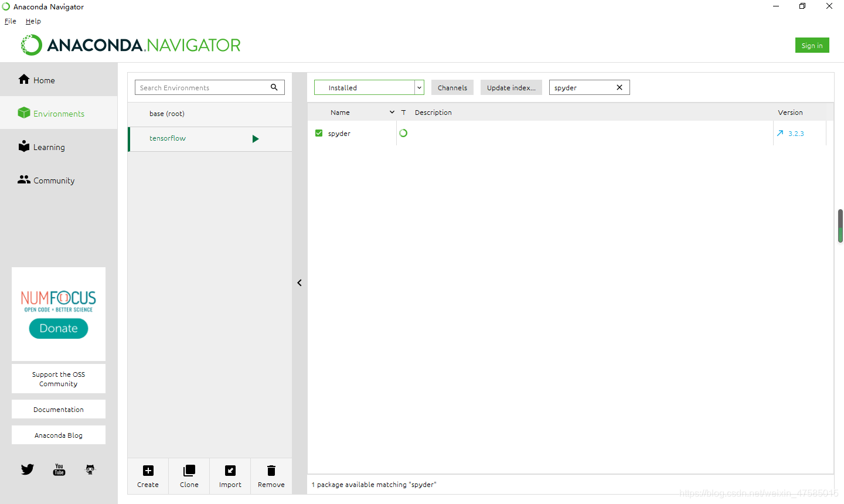
Task: Open the Anaconda Blog link
Action: pos(59,435)
